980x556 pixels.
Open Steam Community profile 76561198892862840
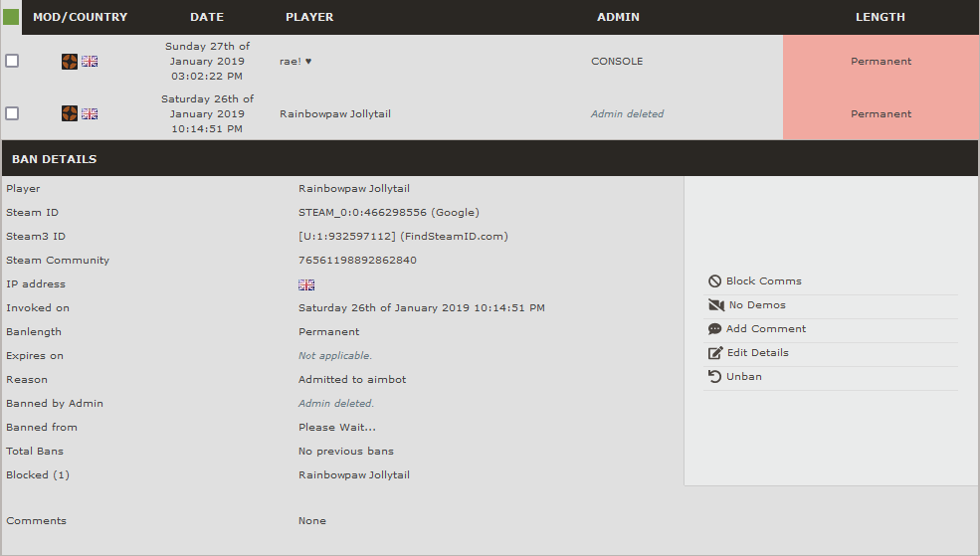click(357, 260)
